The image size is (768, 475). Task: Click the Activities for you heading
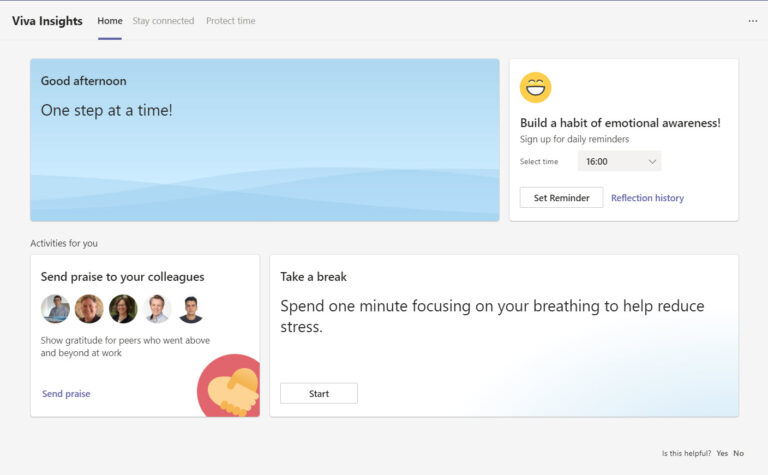click(64, 243)
